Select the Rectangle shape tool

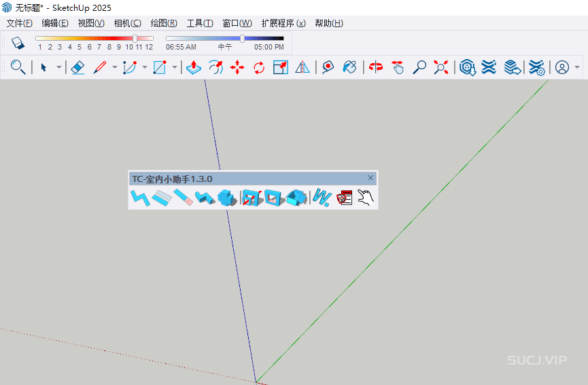(160, 67)
